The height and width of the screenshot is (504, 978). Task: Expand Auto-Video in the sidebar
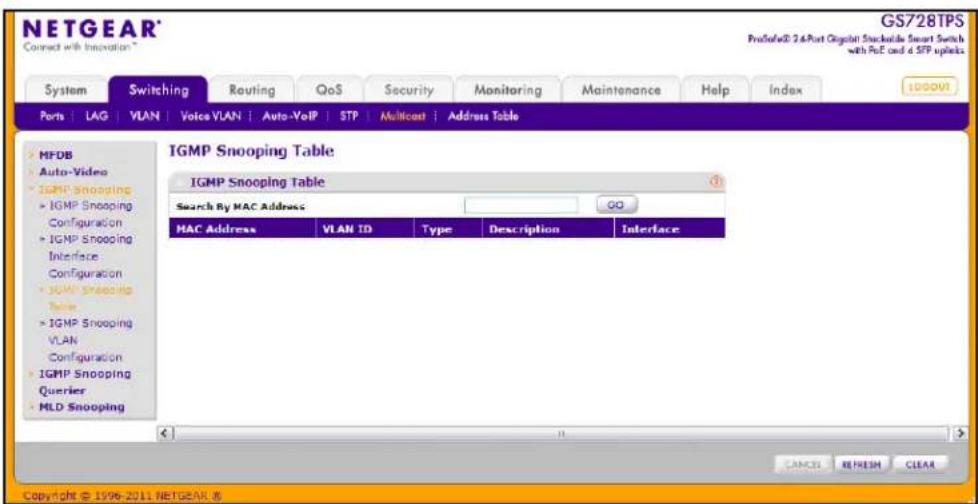(x=73, y=171)
